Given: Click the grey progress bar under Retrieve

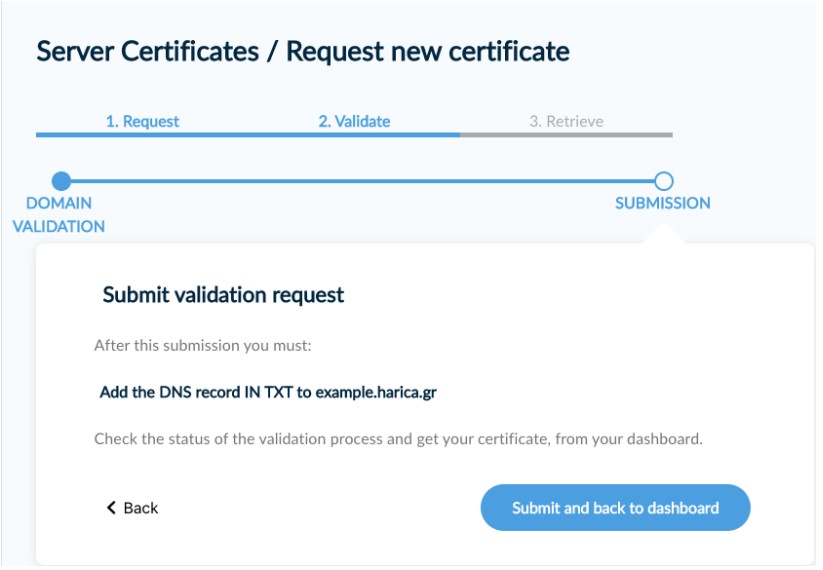Looking at the screenshot, I should click(566, 134).
